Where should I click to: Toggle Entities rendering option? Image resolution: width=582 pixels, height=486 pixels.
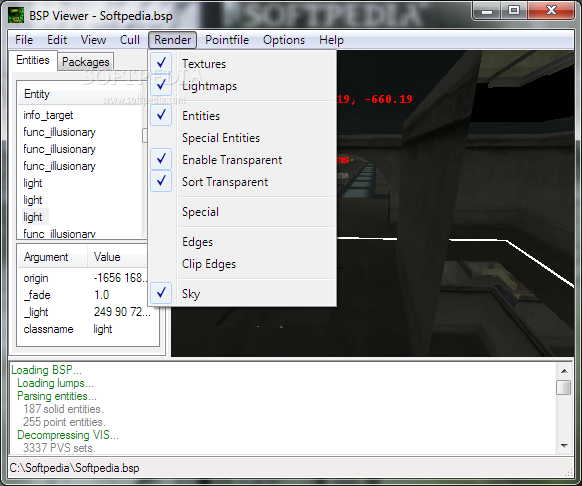click(x=242, y=115)
